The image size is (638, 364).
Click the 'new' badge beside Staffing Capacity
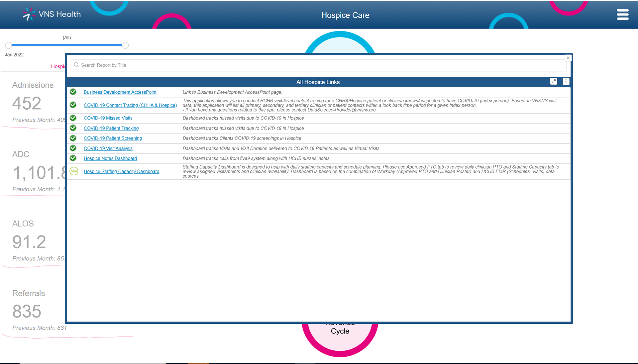tap(74, 171)
